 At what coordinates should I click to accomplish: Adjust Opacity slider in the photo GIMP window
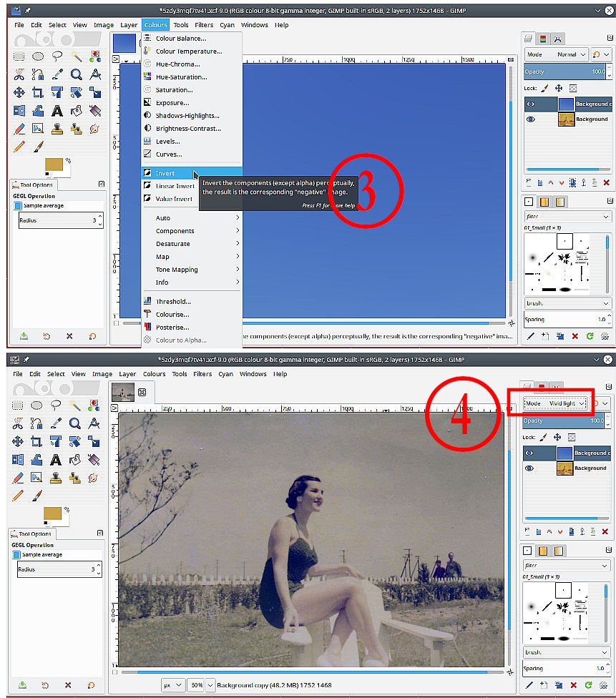[564, 421]
